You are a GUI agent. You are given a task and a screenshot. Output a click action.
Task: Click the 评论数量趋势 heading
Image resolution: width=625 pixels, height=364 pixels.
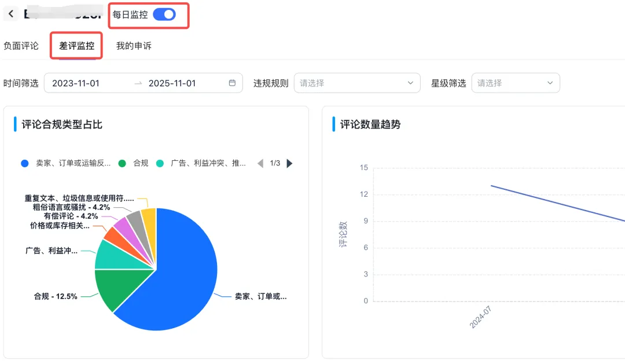370,124
